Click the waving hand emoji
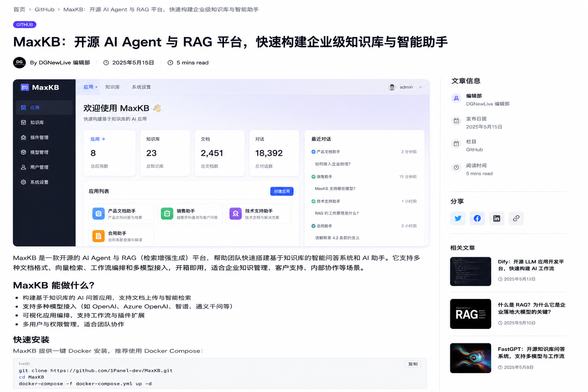The width and height of the screenshot is (588, 392). (x=157, y=108)
